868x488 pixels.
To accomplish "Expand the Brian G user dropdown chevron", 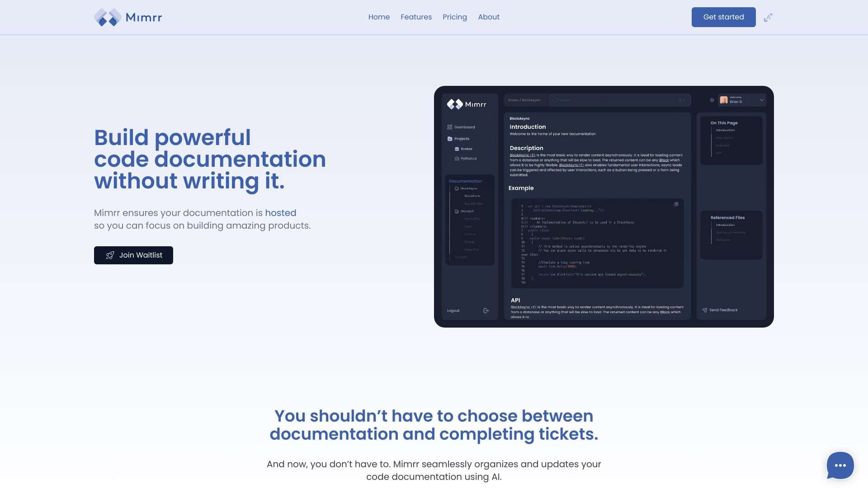I will coord(761,100).
